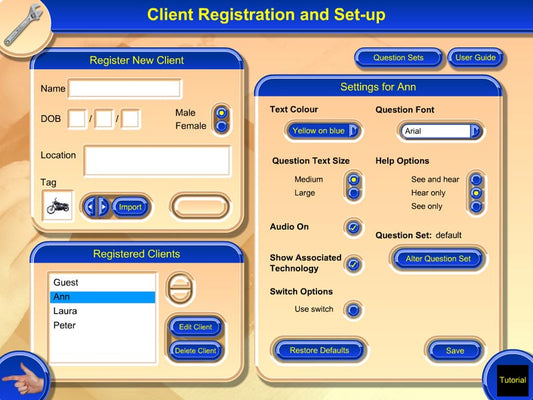Click the Name input field
Viewport: 533px width, 400px height.
tap(125, 88)
